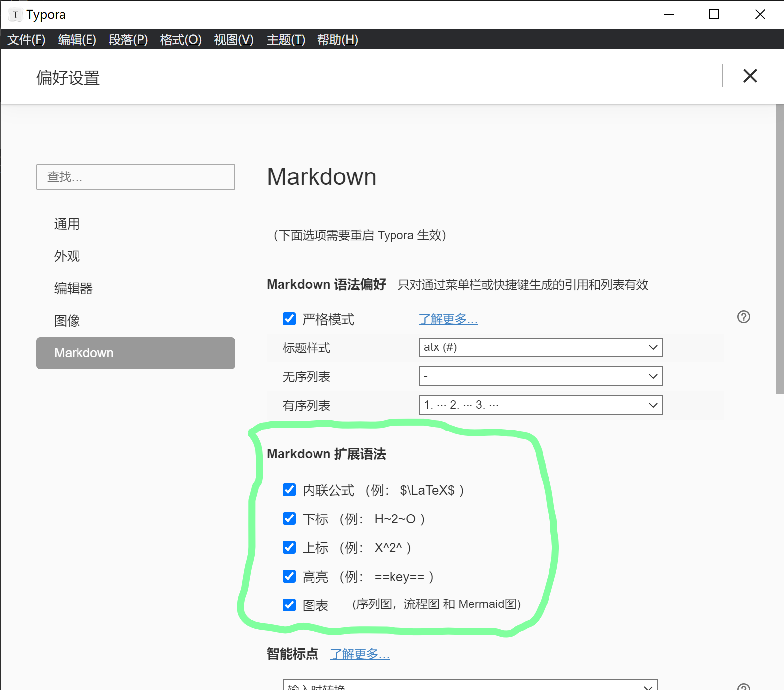
Task: Open 文件(F) menu
Action: coord(26,40)
